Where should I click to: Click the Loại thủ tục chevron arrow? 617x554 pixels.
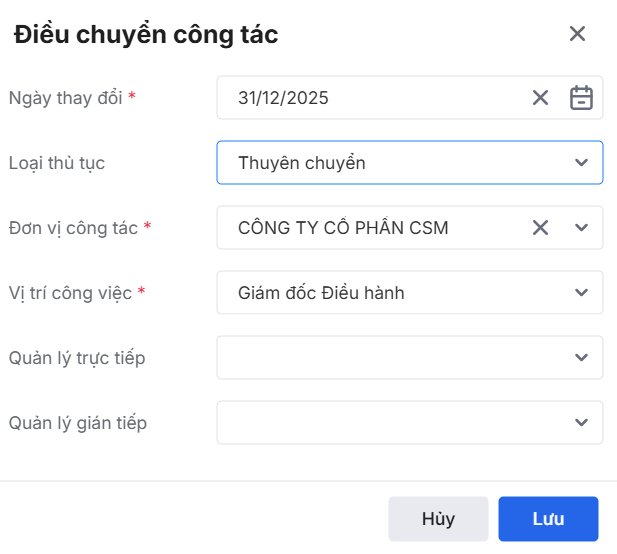coord(582,163)
